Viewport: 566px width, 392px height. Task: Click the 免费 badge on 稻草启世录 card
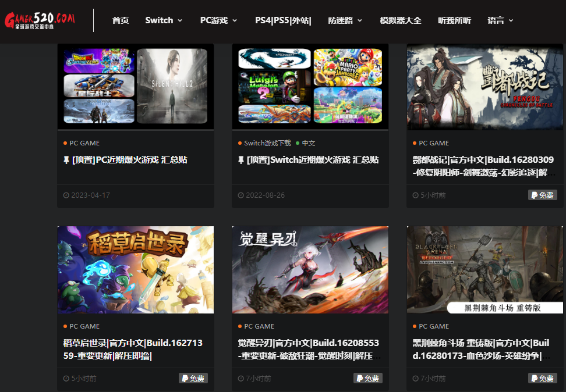(x=193, y=378)
